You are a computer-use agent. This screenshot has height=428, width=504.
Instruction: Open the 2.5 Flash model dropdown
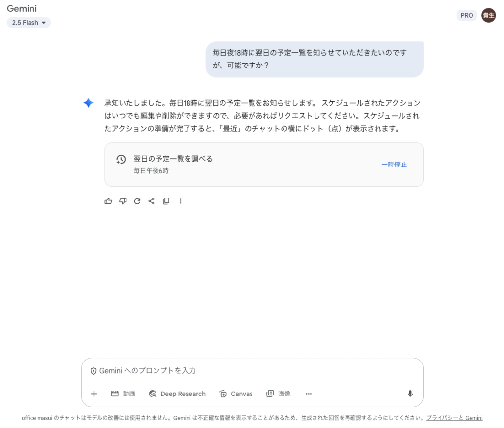click(x=29, y=23)
